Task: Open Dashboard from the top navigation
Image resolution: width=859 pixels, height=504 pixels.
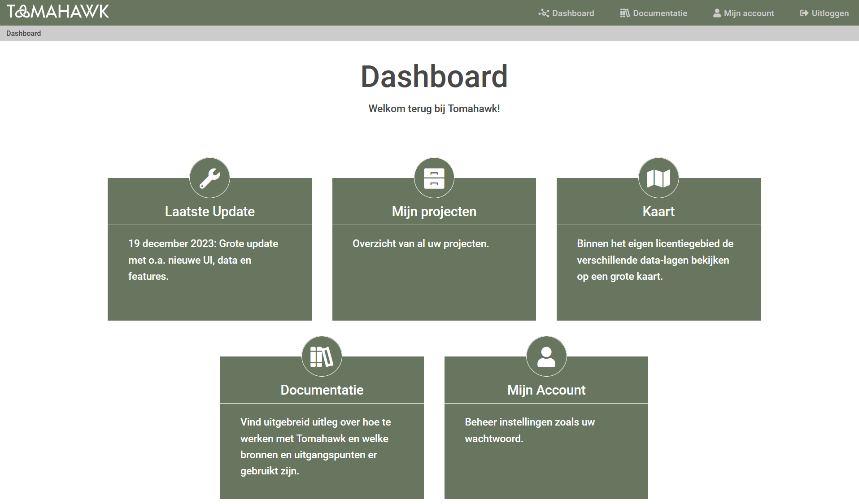Action: click(x=566, y=13)
